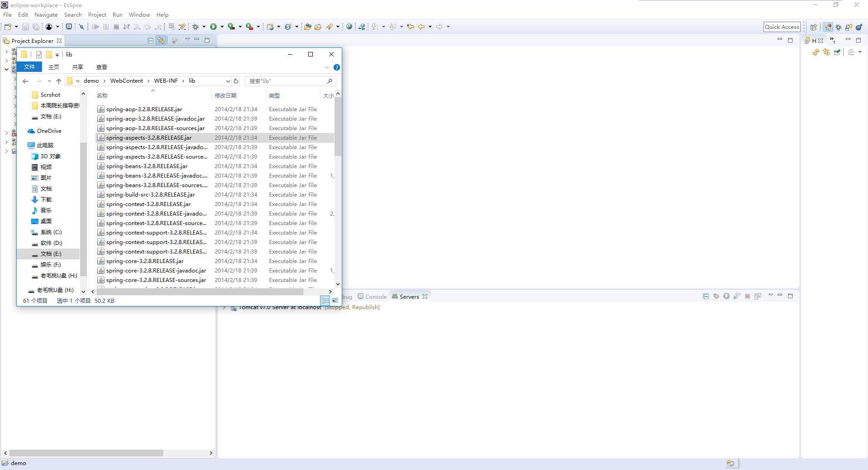Click the Quick Access field

782,27
